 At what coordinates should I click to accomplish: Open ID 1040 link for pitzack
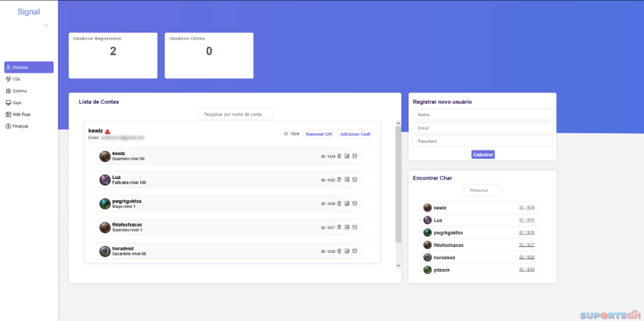point(526,270)
